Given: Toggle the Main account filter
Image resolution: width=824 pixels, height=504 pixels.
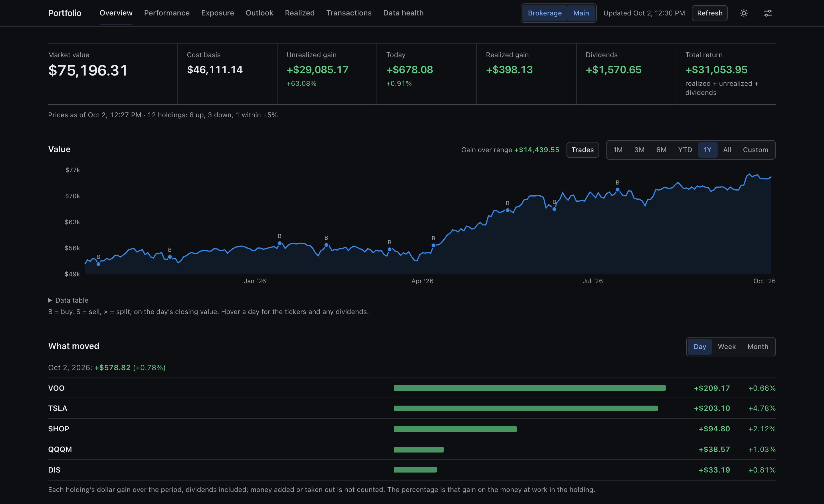Looking at the screenshot, I should [581, 13].
